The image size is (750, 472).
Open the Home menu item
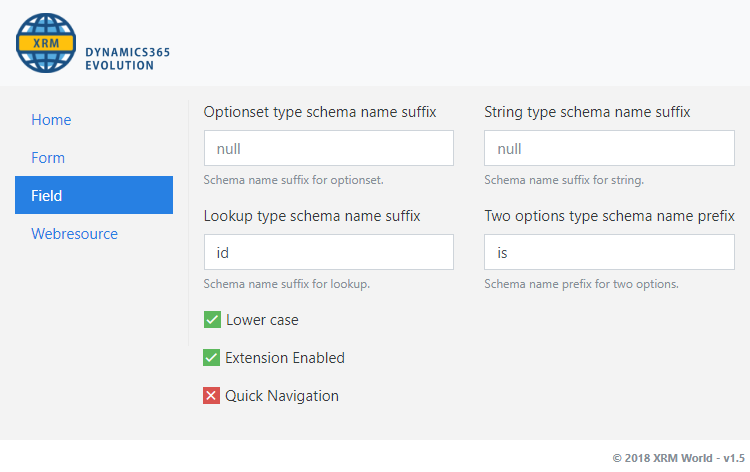coord(51,120)
